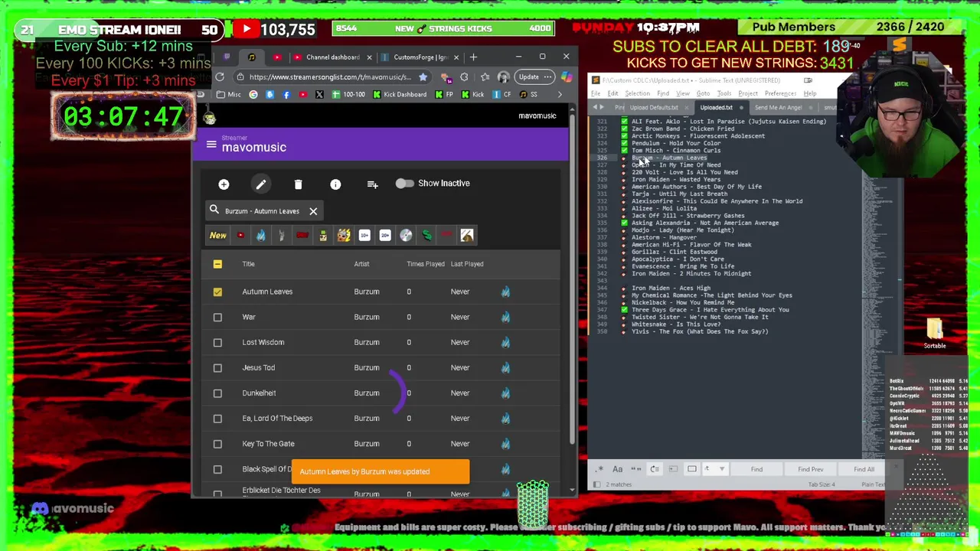980x551 pixels.
Task: Select the yellow New attribute filter
Action: pos(218,236)
